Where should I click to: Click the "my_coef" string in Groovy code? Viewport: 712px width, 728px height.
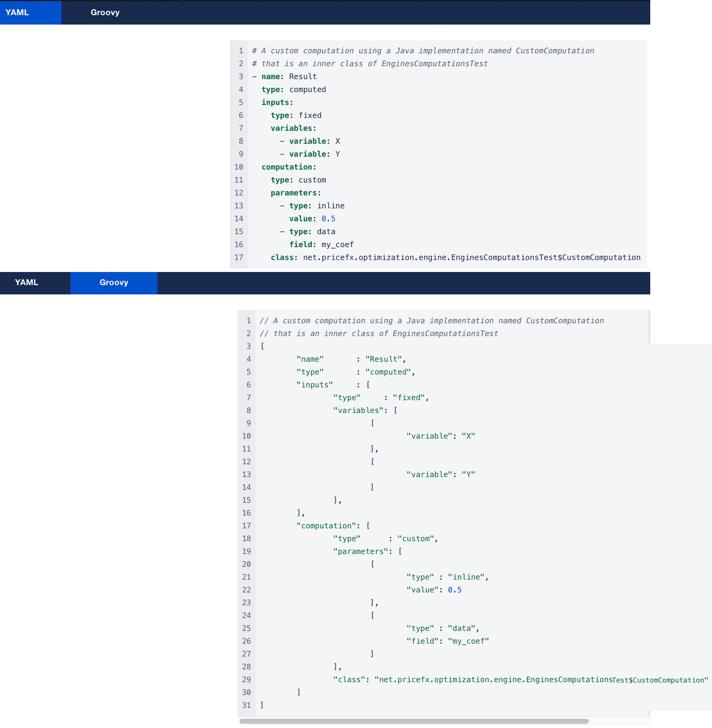[468, 641]
